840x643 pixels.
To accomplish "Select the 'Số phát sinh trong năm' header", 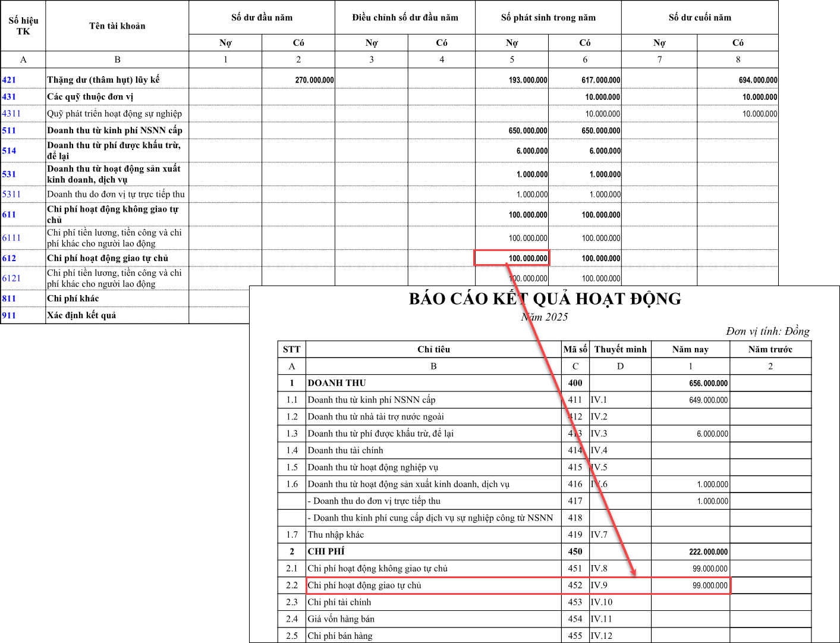I will tap(548, 17).
